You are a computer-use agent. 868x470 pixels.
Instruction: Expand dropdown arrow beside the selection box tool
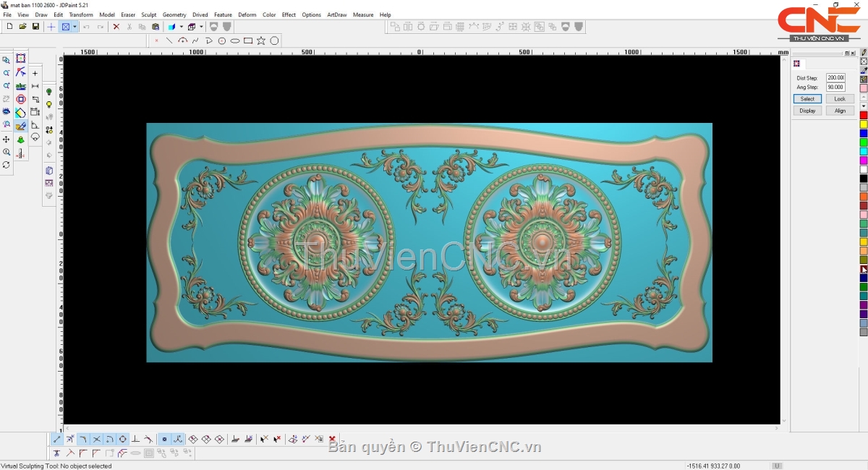pos(75,27)
